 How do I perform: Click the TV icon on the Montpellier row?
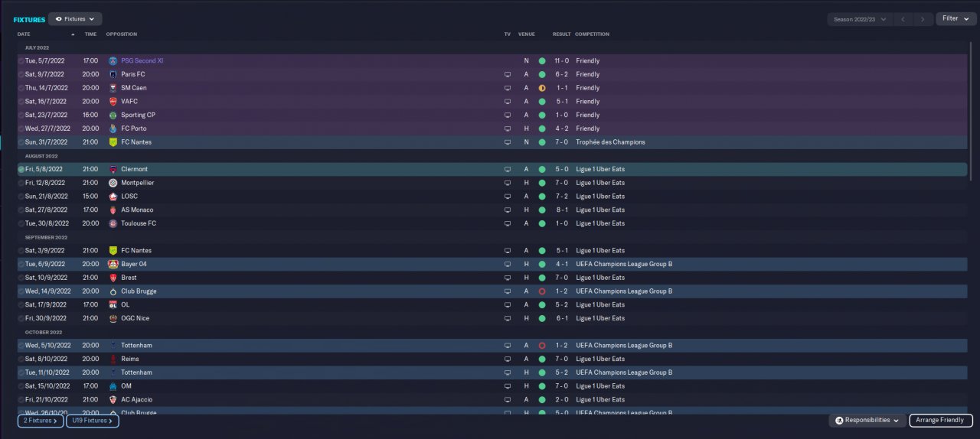[507, 183]
